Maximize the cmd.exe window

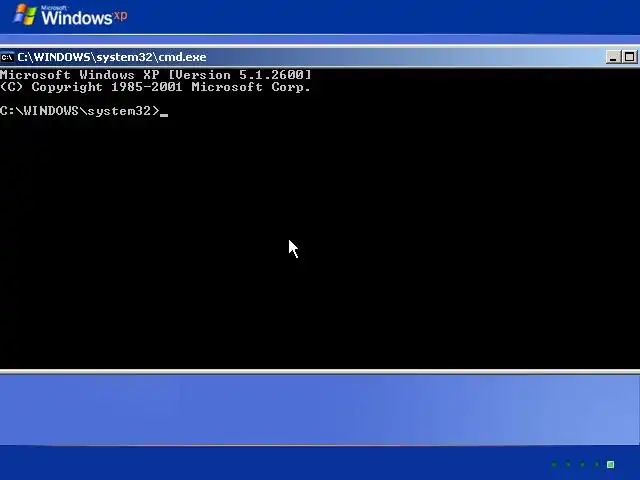point(629,57)
